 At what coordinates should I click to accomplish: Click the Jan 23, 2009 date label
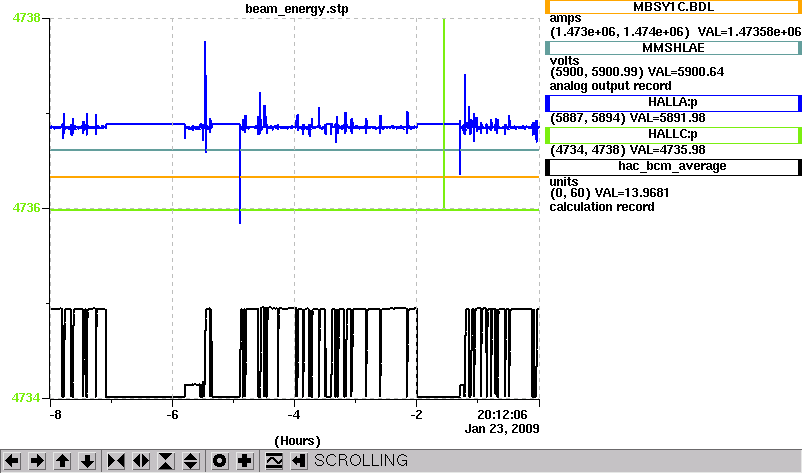(x=502, y=429)
